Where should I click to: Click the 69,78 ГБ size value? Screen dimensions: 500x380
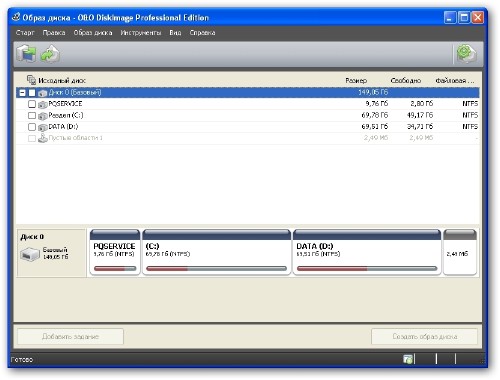375,115
